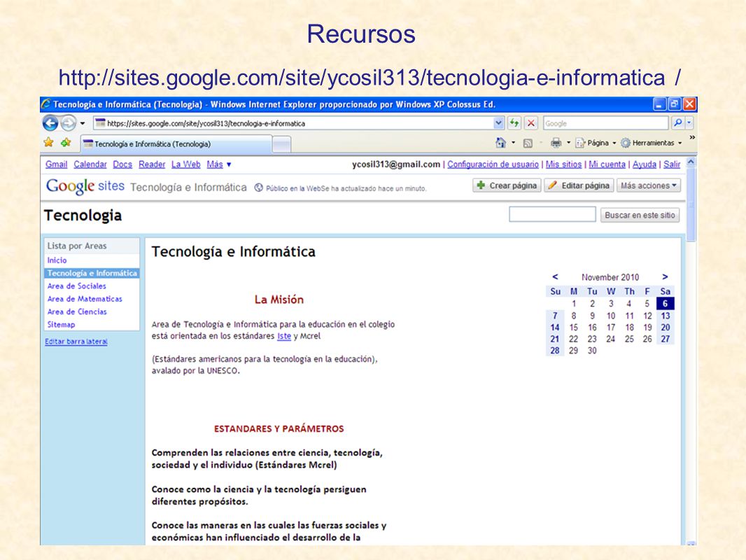The width and height of the screenshot is (746, 560).
Task: Click the Google sites logo
Action: pyautogui.click(x=85, y=186)
